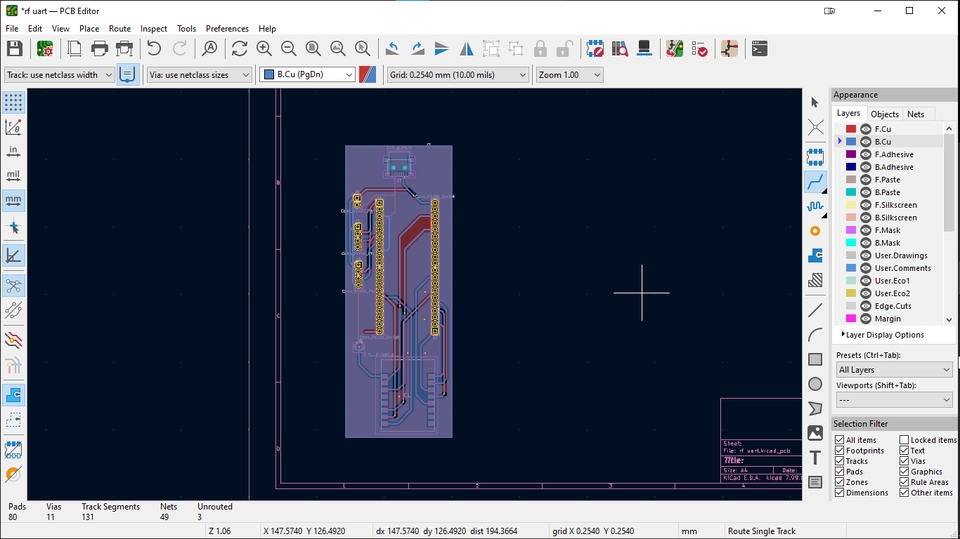Zoom to fit the page
Image resolution: width=960 pixels, height=539 pixels.
click(313, 48)
